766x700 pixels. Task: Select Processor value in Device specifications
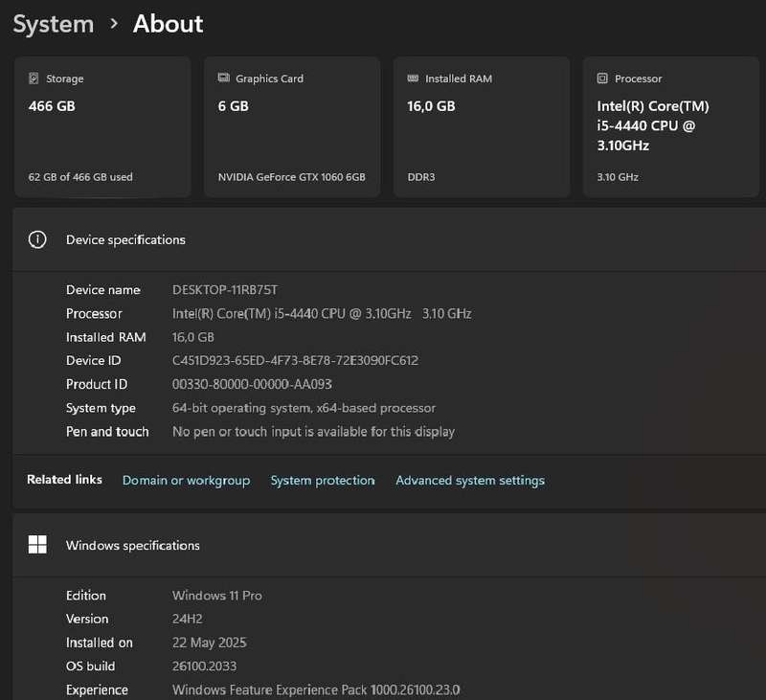(x=322, y=313)
